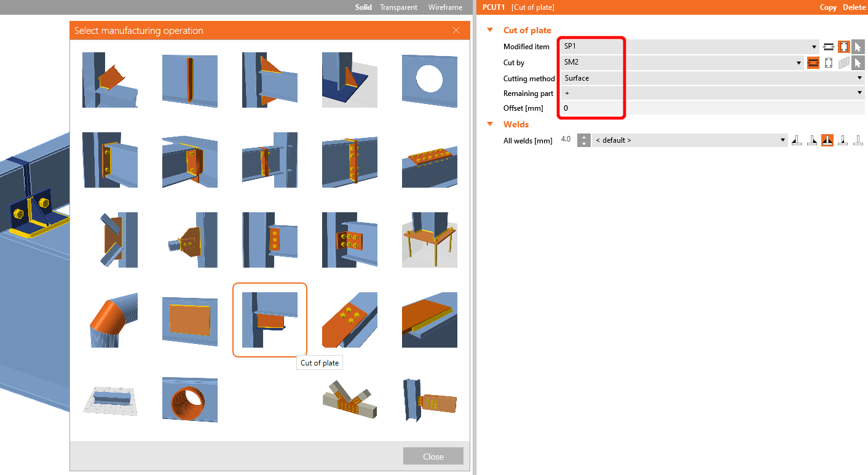This screenshot has width=868, height=475.
Task: Open the Cutting method dropdown showing Surface
Action: [713, 78]
